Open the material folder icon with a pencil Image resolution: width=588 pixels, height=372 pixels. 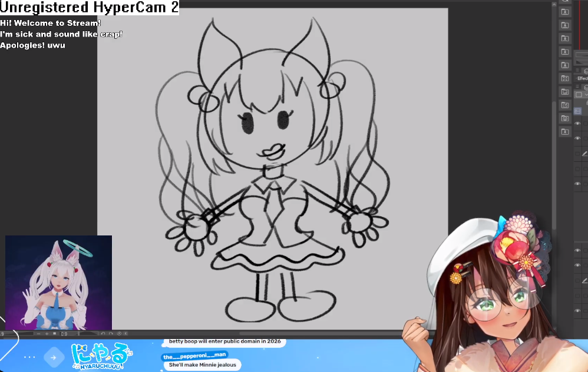click(x=565, y=105)
